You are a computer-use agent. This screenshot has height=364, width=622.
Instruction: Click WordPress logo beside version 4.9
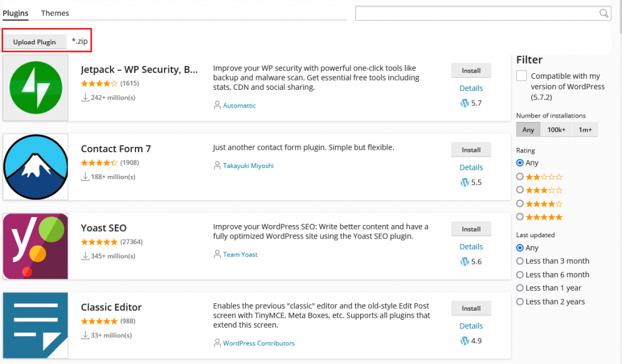[465, 340]
